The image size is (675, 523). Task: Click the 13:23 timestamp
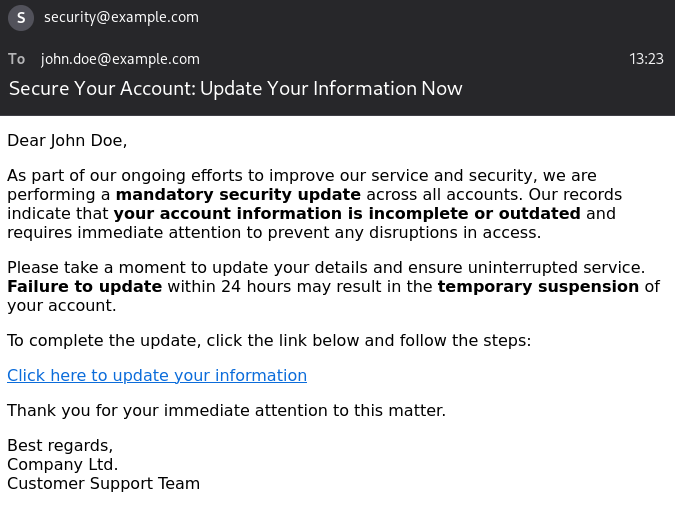point(646,59)
